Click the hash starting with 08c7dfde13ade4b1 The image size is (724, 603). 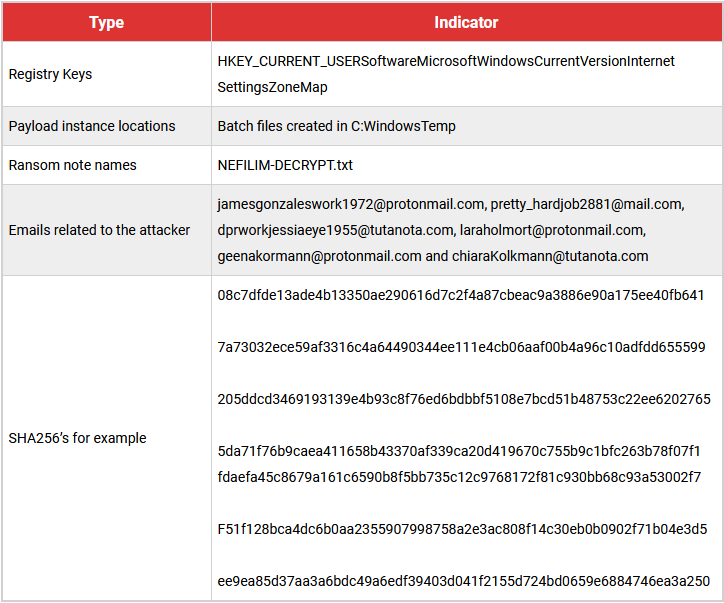[461, 295]
